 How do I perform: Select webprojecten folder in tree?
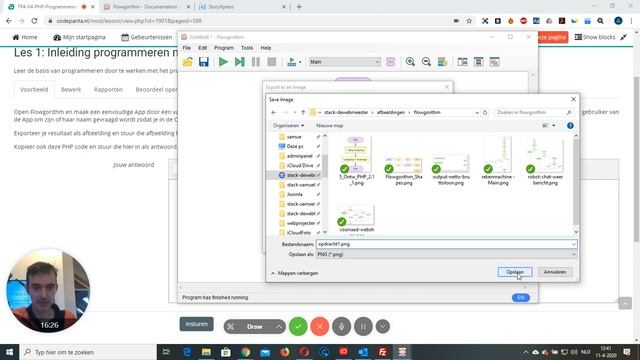tap(301, 223)
